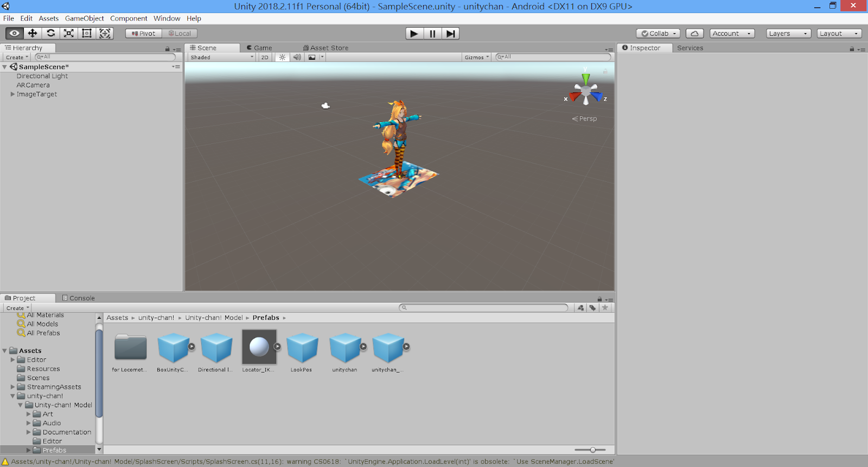Viewport: 868px width, 467px height.
Task: Step one frame forward
Action: (x=450, y=34)
